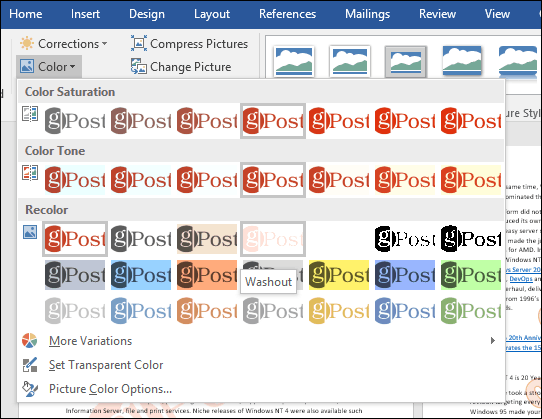Apply the thin black-and-white recolor thumbnail

click(x=405, y=239)
